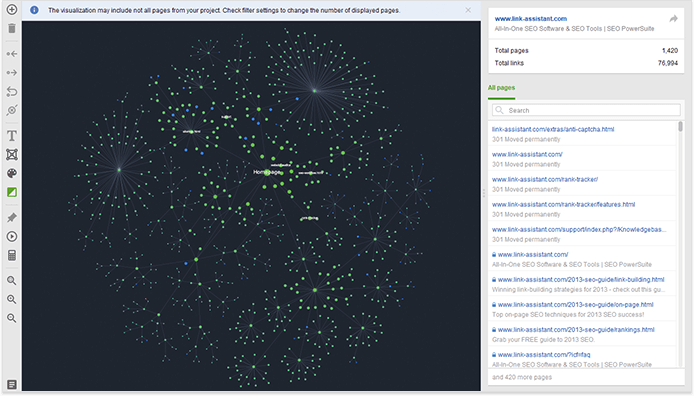694x396 pixels.
Task: Click the undo arrow icon
Action: click(12, 92)
